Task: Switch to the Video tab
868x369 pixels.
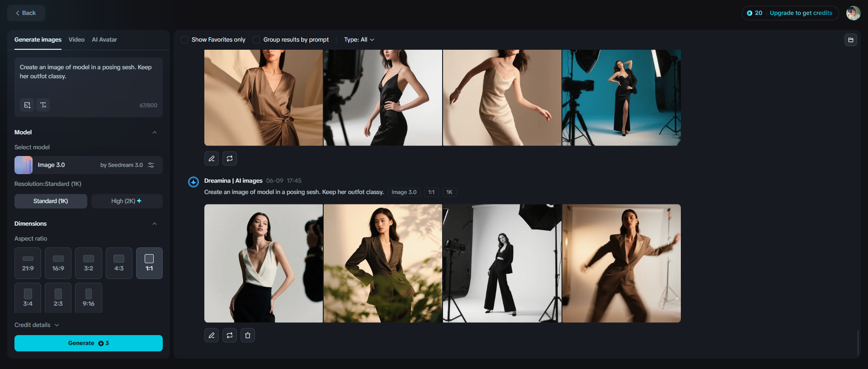Action: 76,40
